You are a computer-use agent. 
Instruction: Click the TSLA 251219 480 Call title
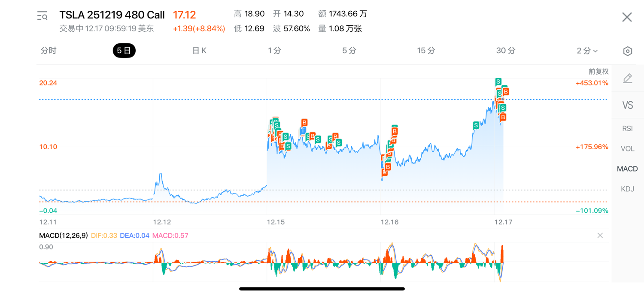(x=112, y=15)
